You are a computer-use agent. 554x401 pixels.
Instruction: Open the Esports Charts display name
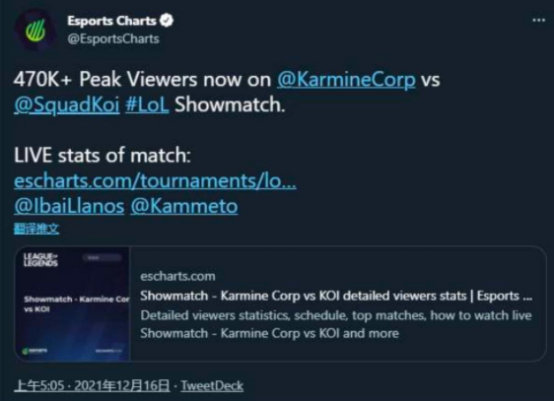click(x=112, y=21)
